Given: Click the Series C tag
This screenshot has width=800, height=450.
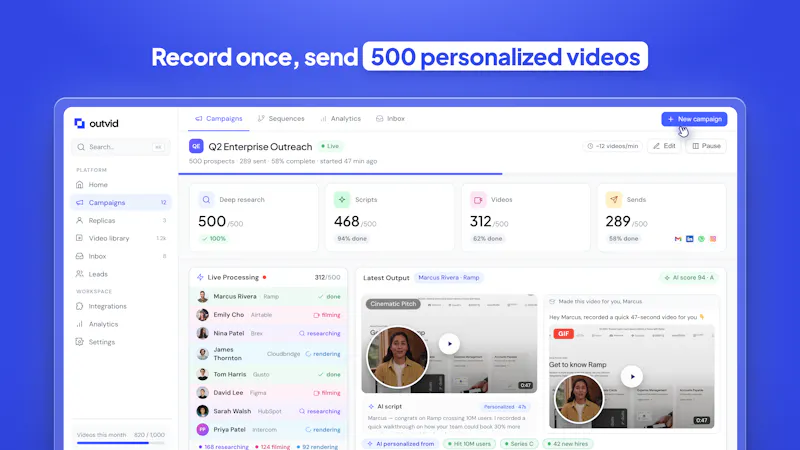Looking at the screenshot, I should click(x=519, y=444).
